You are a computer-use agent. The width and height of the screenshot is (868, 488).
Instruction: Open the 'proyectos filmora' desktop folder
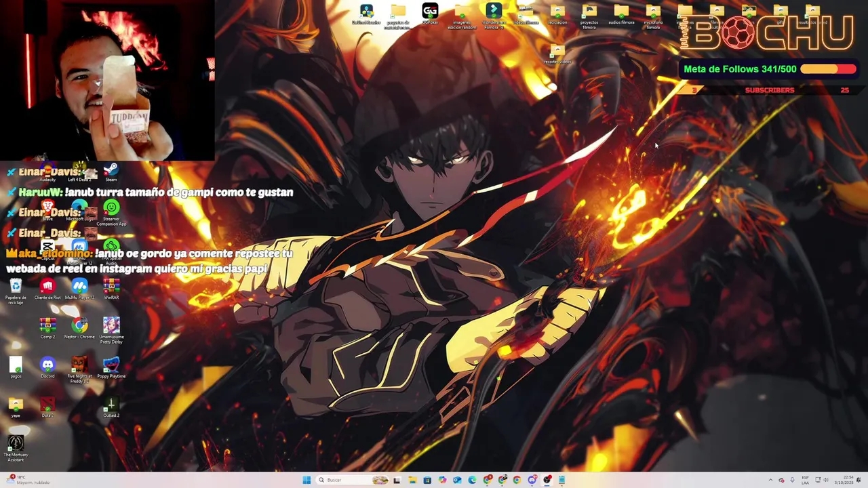[589, 16]
